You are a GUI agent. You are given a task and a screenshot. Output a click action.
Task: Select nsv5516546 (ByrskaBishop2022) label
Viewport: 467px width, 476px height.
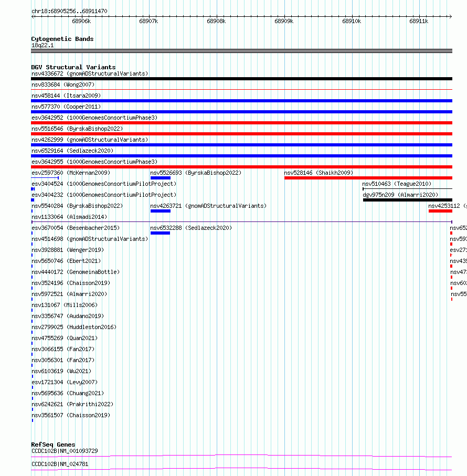77,129
